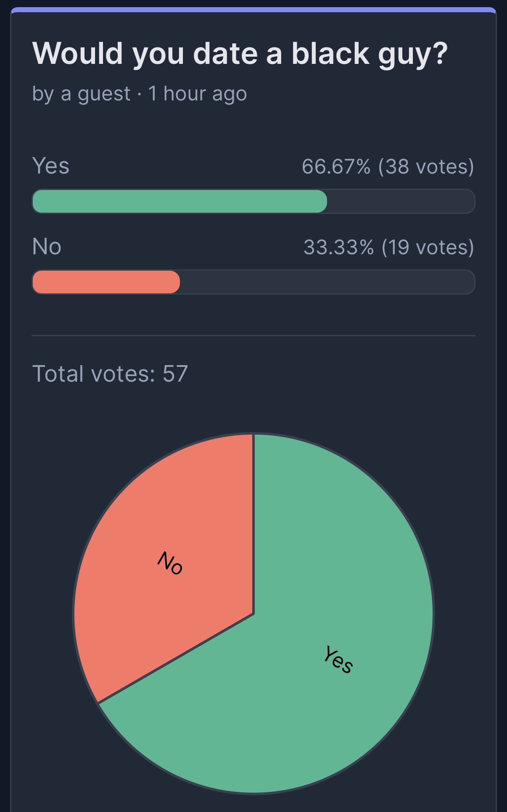Click the "by a guest" author text

click(x=81, y=94)
